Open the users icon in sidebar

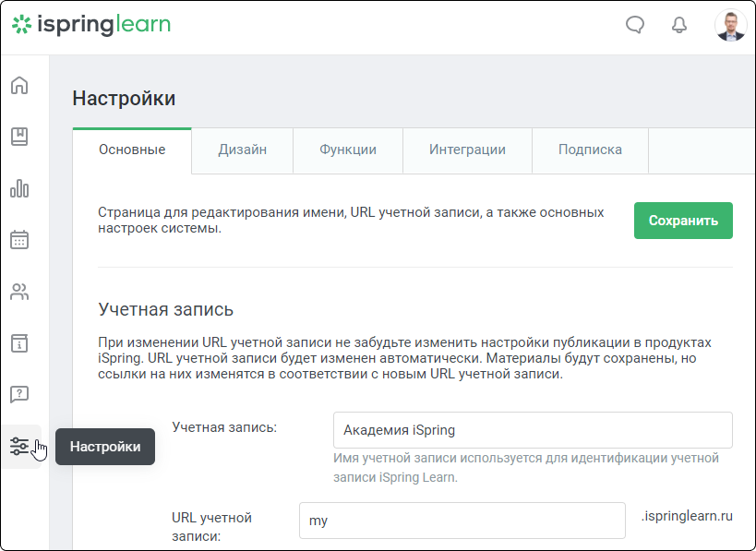[19, 292]
